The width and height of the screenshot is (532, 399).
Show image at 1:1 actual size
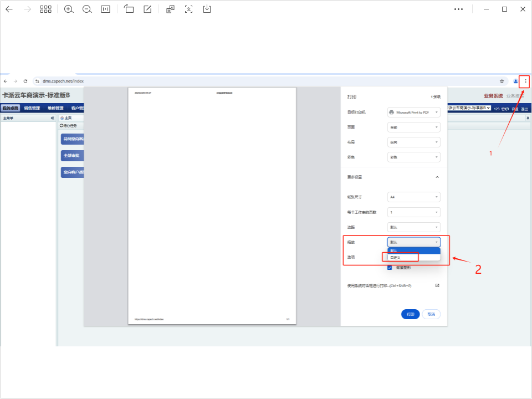click(105, 9)
